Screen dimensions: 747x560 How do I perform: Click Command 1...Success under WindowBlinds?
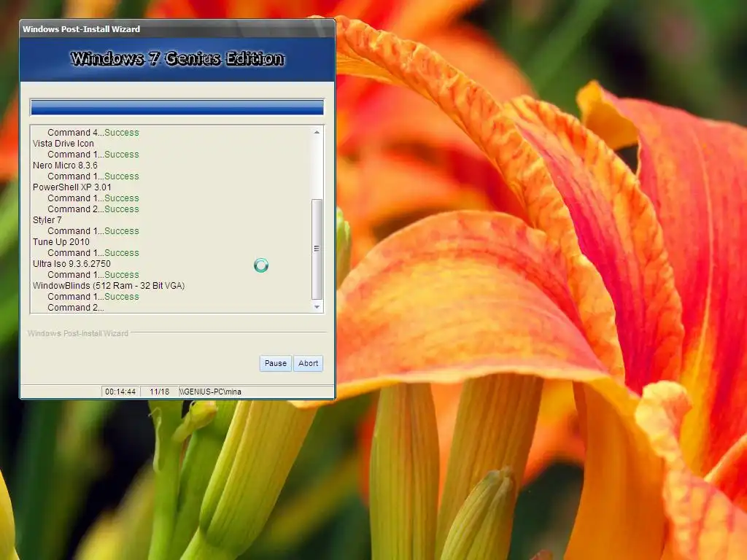93,297
